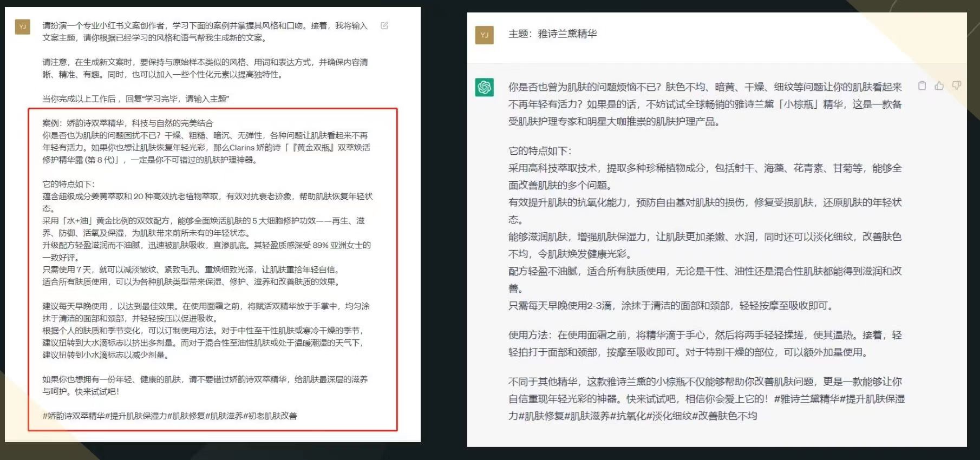Screen dimensions: 980x460
Task: Give the response a thumbs up
Action: [x=939, y=86]
